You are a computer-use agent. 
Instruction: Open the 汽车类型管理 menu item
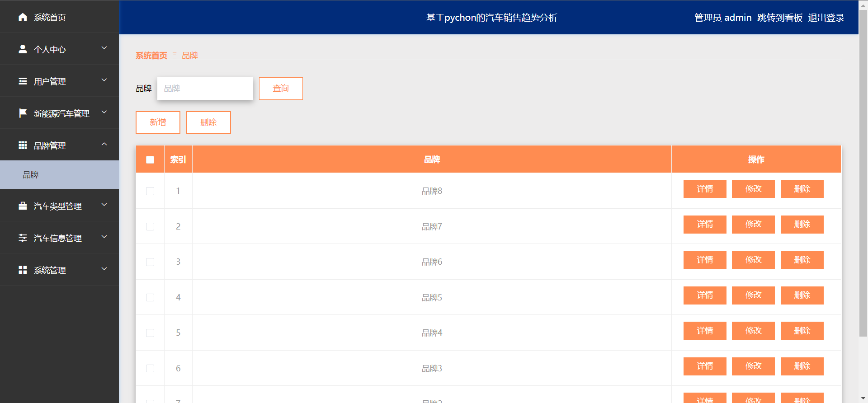(59, 205)
